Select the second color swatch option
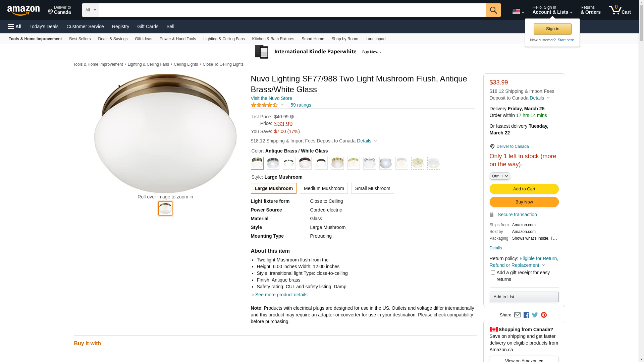 coord(273,163)
